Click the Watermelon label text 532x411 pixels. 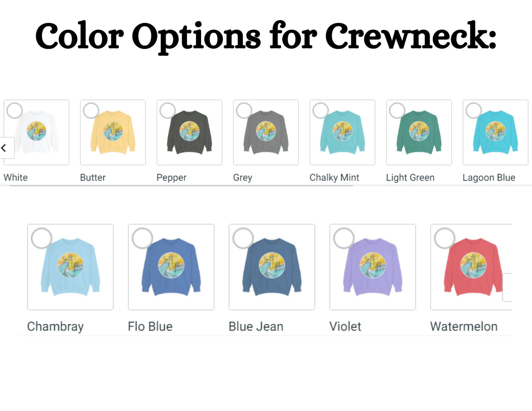click(x=464, y=326)
